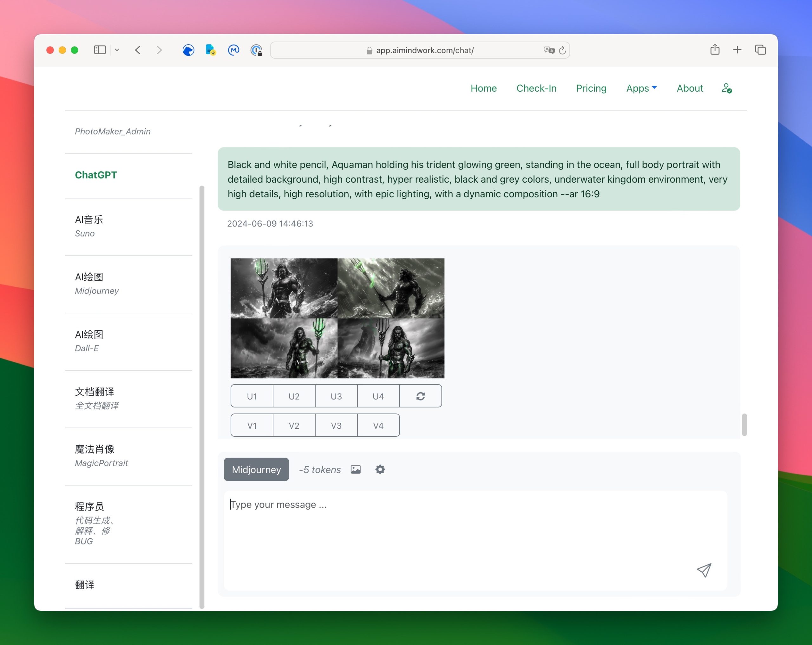Open the Share button in Safari
Screen dimensions: 812x645
715,49
